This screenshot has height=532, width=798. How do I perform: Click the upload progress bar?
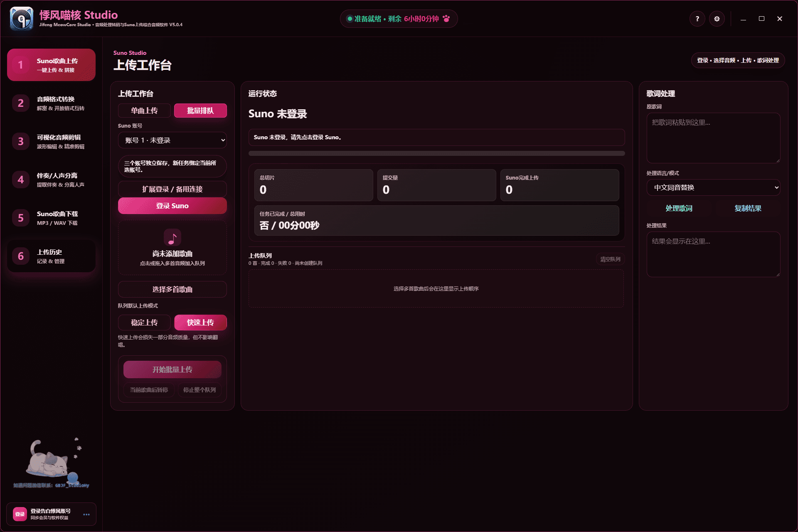[436, 153]
